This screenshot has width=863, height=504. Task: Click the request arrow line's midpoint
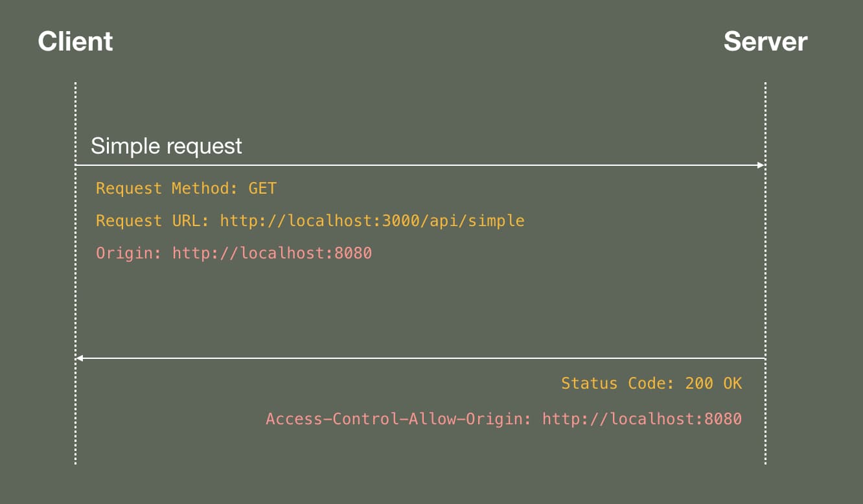pyautogui.click(x=420, y=165)
